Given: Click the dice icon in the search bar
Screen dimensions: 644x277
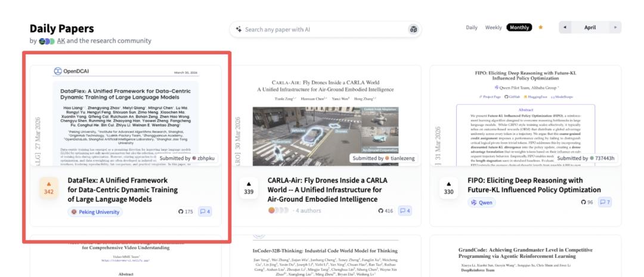Looking at the screenshot, I should 413,29.
